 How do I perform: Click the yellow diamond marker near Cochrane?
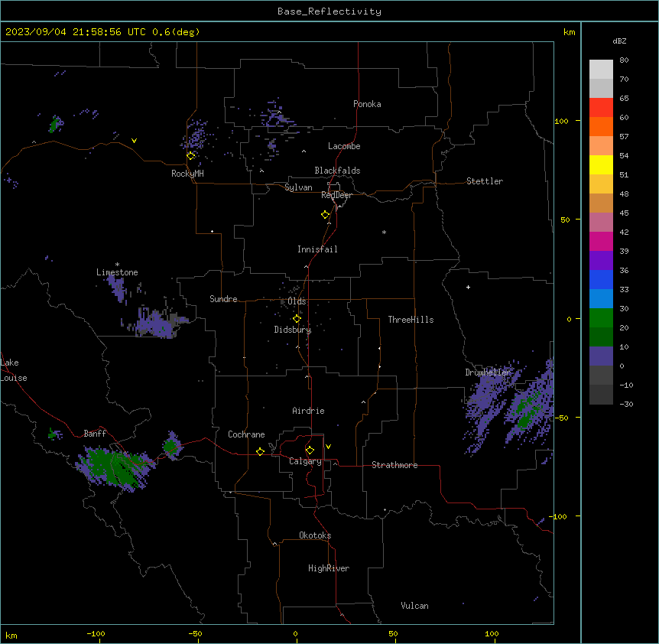[x=260, y=451]
